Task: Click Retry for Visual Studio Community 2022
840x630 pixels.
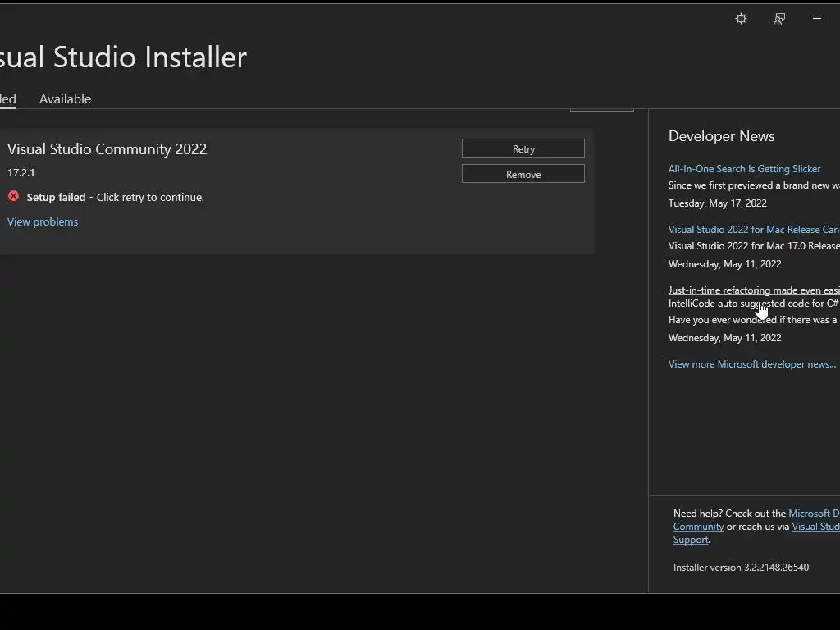Action: click(523, 149)
